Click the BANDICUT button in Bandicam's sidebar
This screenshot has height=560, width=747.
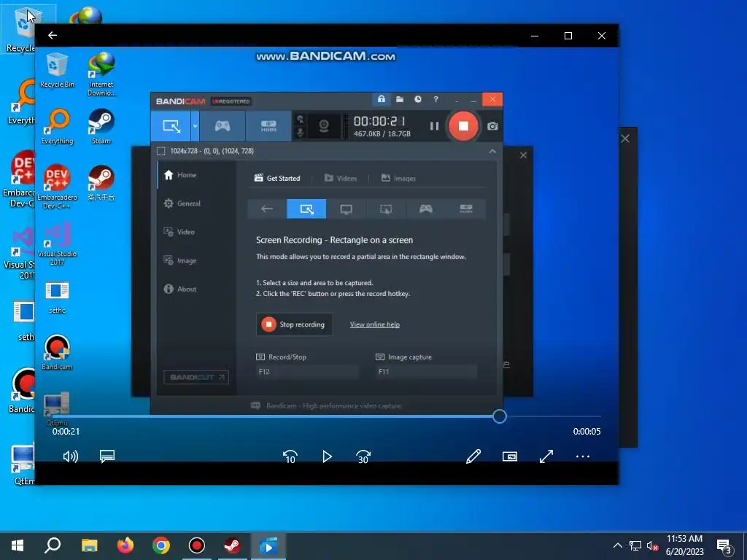coord(196,377)
